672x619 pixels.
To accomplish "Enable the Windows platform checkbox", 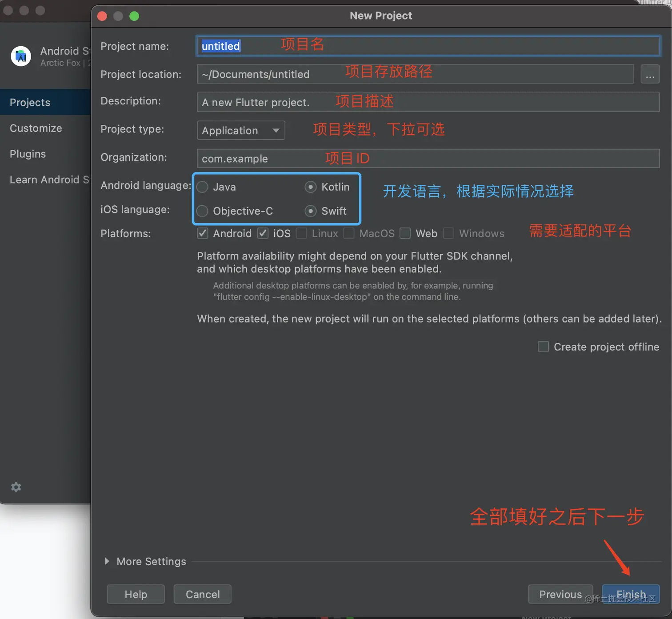I will tap(448, 233).
